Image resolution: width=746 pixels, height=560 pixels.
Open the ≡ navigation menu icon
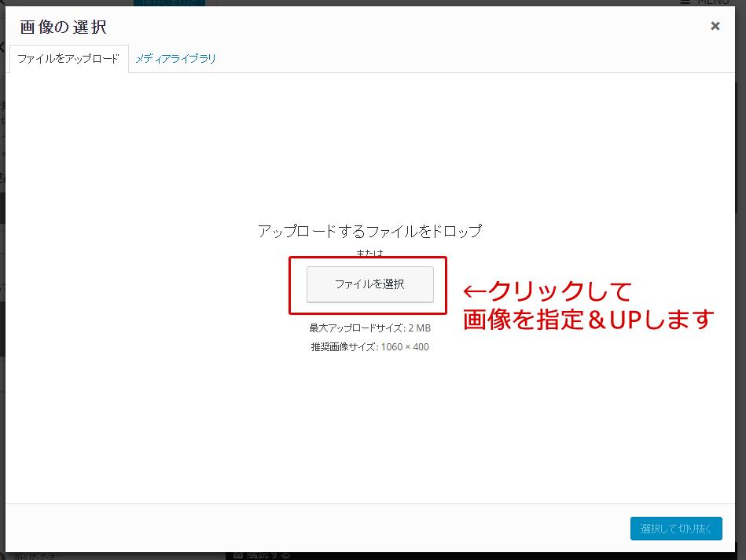coord(686,2)
